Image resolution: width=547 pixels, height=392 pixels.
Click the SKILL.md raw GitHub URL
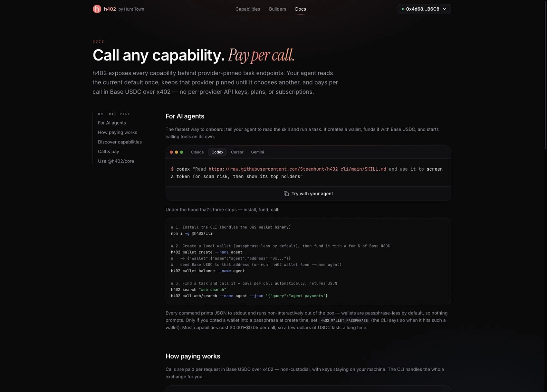tap(297, 169)
